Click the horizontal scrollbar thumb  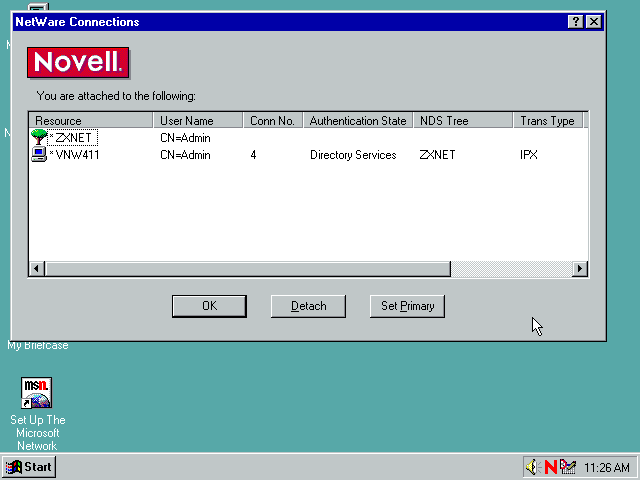pyautogui.click(x=248, y=269)
